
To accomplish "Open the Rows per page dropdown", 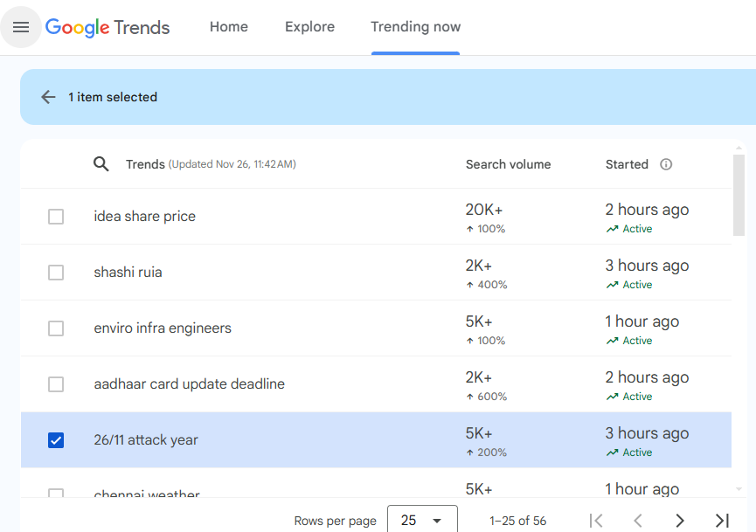I will (x=422, y=521).
